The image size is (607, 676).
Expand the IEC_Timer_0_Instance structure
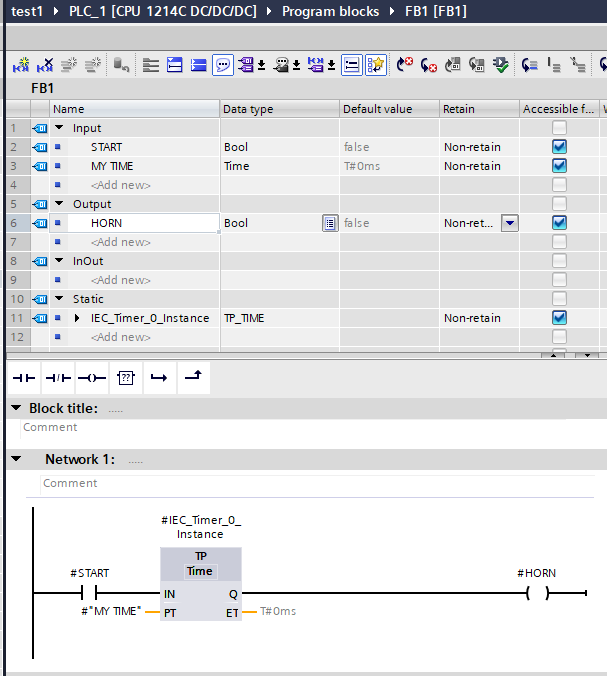(77, 318)
